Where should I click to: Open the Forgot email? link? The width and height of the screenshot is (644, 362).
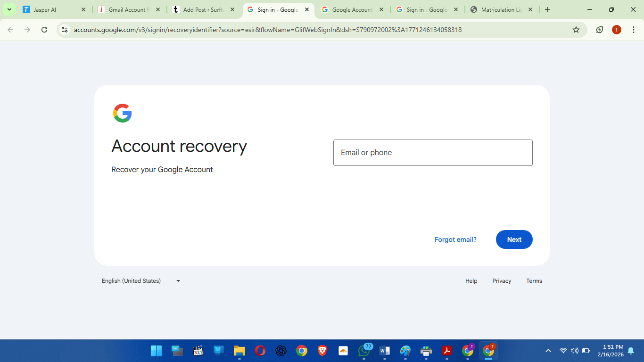tap(455, 239)
